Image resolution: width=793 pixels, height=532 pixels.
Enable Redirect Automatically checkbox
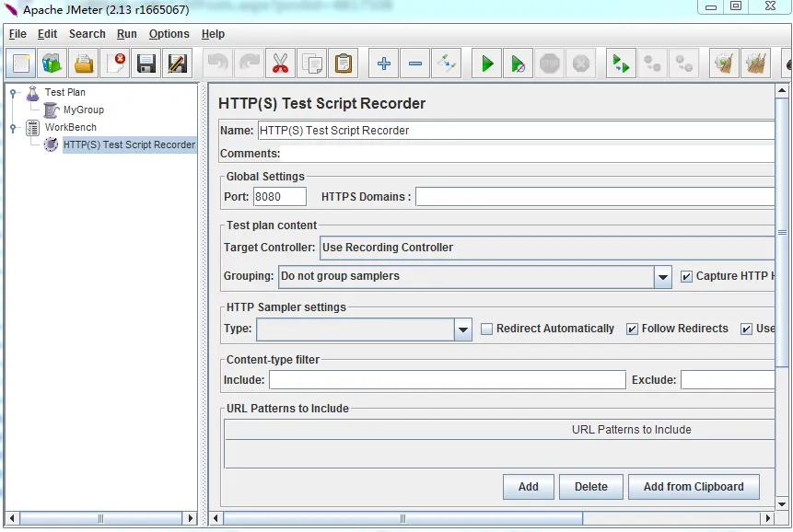pyautogui.click(x=486, y=329)
